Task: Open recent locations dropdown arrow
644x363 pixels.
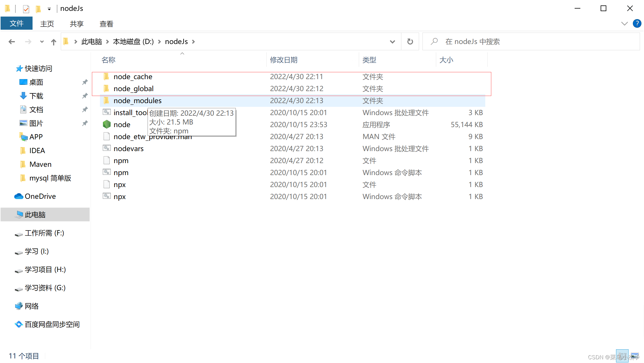Action: tap(42, 42)
